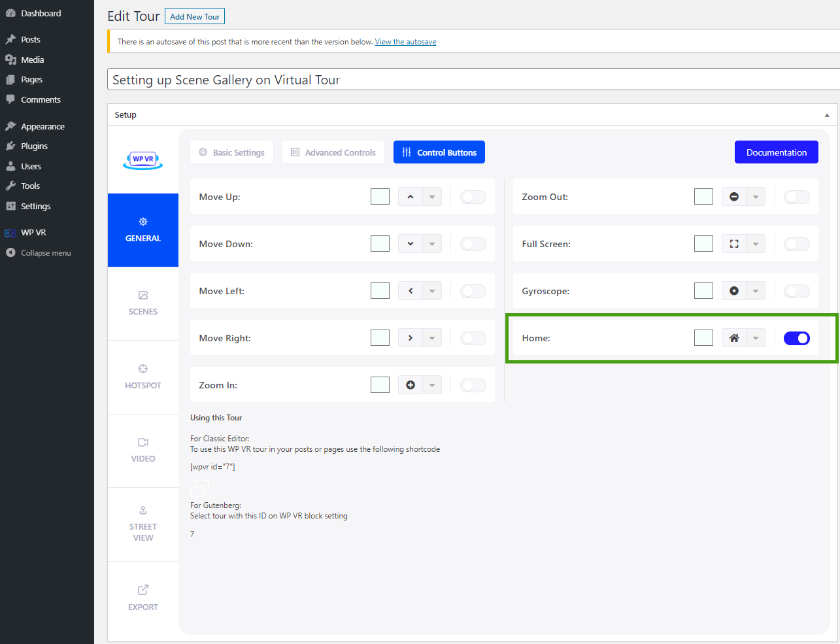The height and width of the screenshot is (644, 840).
Task: Open Gyroscope icon dropdown arrow
Action: click(756, 291)
